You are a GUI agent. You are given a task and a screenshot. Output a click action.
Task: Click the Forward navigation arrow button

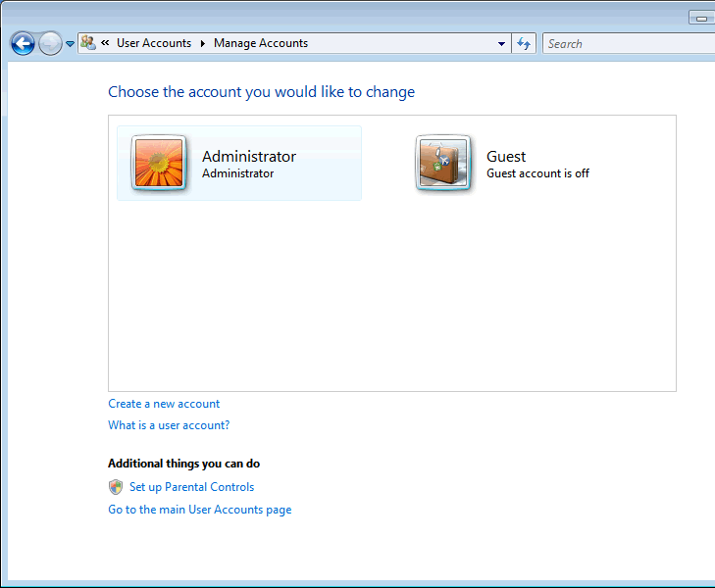coord(50,43)
